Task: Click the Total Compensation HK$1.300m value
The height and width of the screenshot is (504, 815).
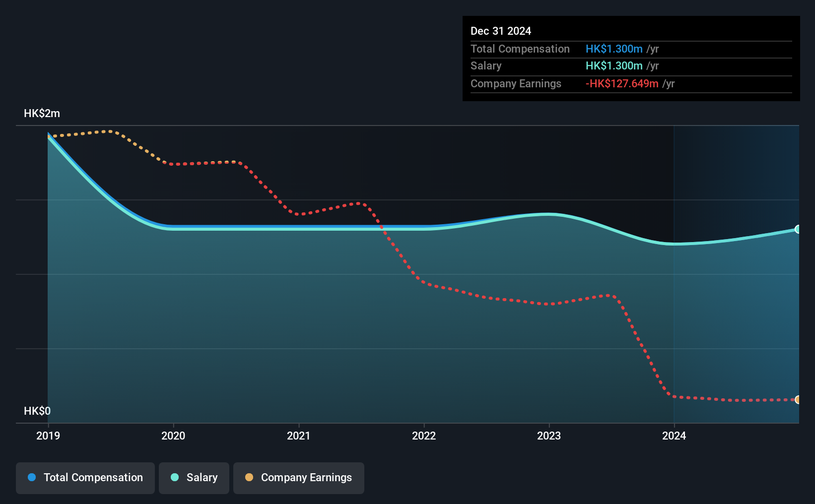Action: [614, 49]
